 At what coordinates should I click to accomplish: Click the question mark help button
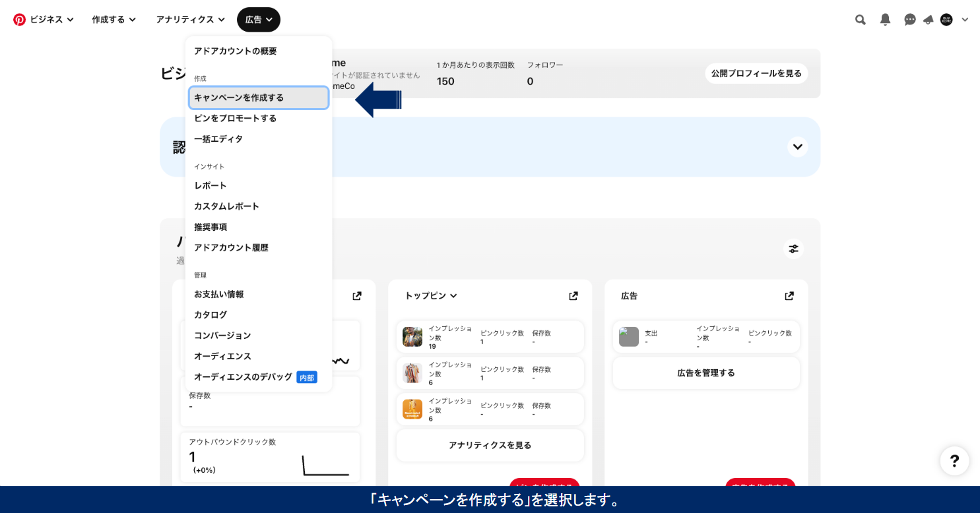pyautogui.click(x=954, y=461)
